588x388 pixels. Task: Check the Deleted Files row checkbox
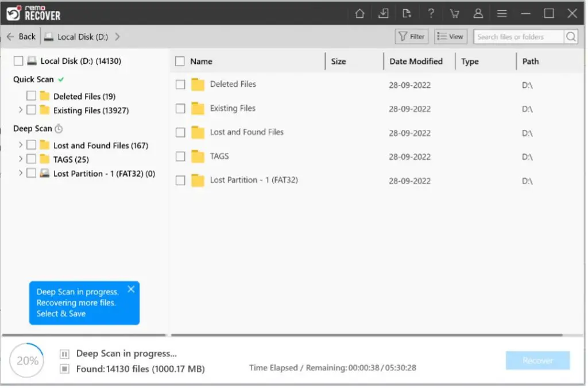coord(181,85)
